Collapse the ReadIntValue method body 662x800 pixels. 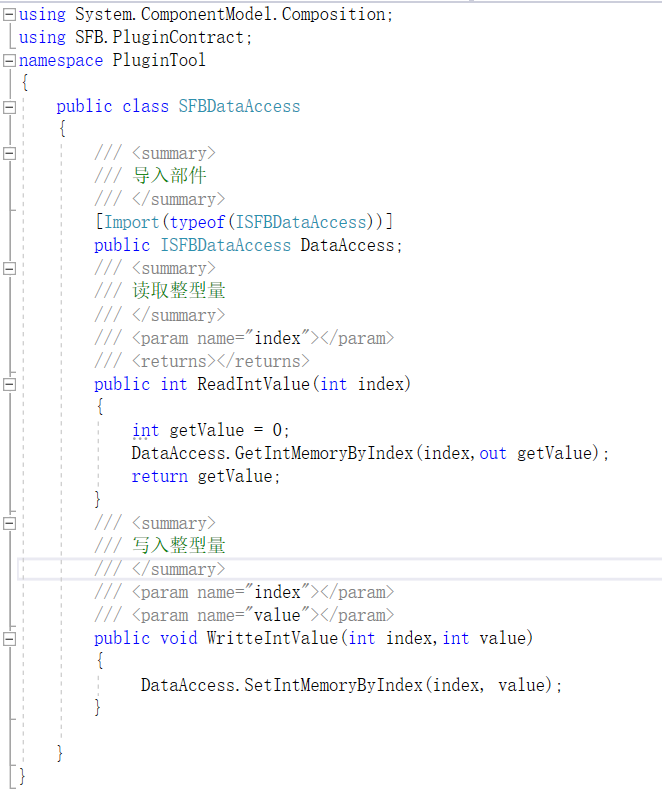click(x=9, y=384)
